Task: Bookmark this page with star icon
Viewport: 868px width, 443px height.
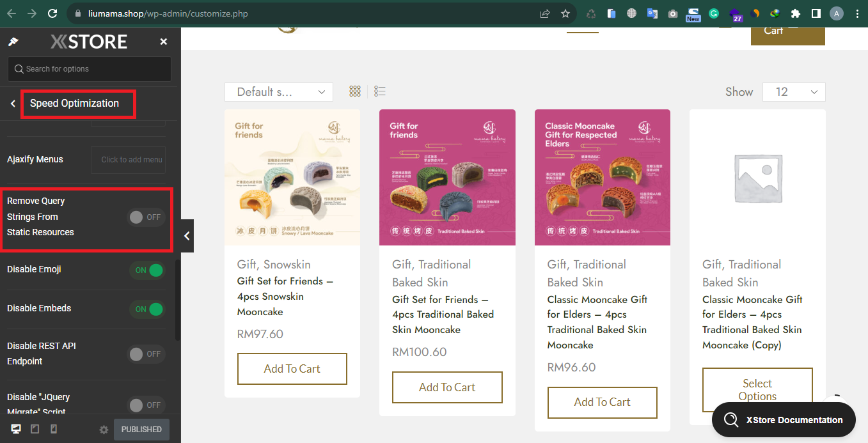Action: tap(565, 13)
